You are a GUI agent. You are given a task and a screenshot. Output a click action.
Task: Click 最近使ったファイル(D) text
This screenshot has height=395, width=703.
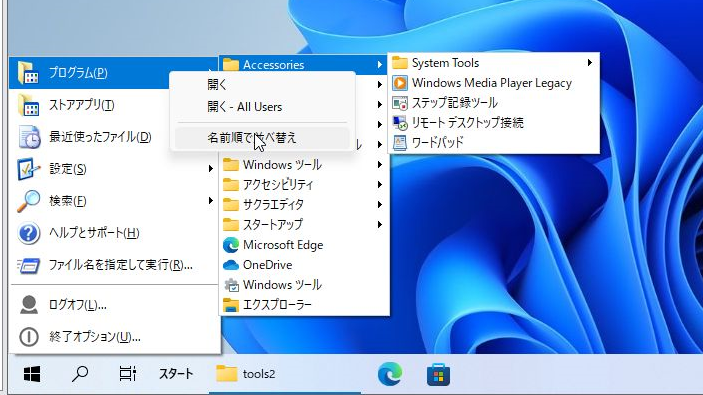point(100,137)
